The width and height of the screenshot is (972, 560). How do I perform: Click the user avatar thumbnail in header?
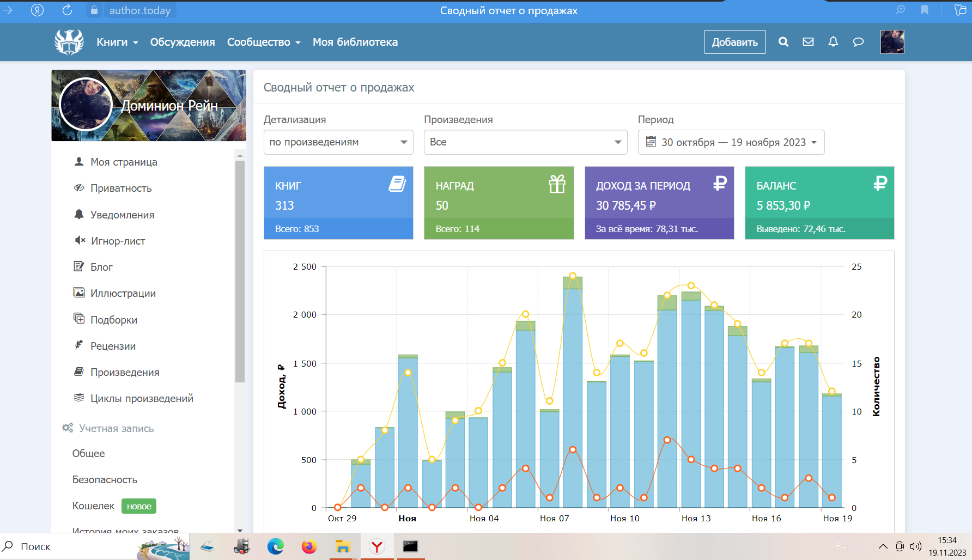892,42
